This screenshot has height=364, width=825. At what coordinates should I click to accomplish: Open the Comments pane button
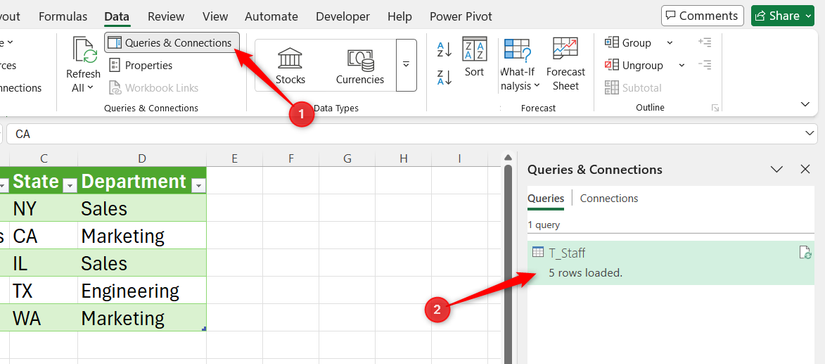(x=702, y=16)
